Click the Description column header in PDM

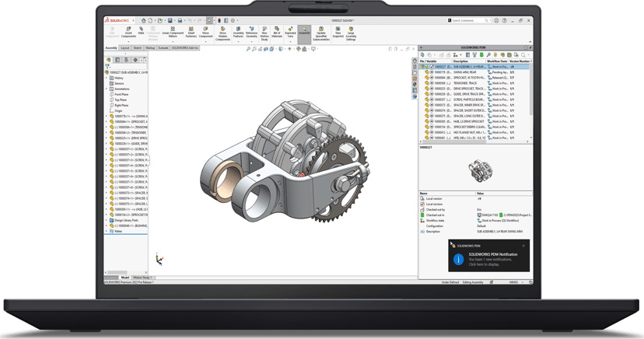tap(469, 61)
